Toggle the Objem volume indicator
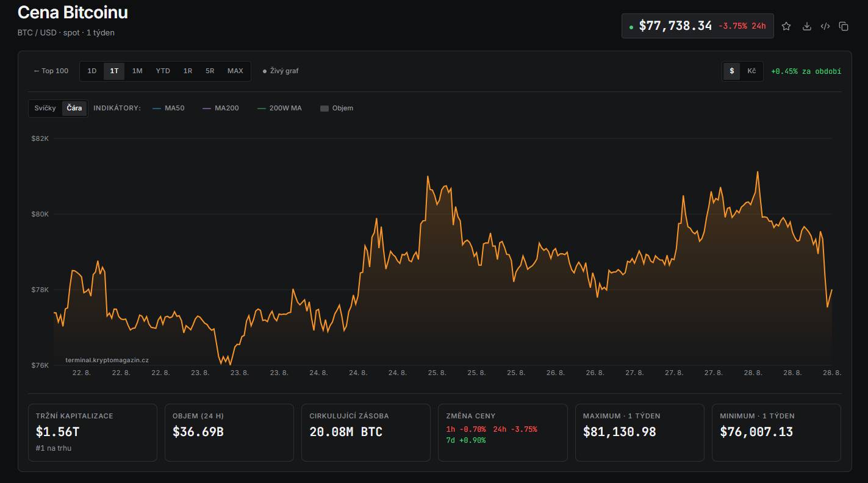This screenshot has height=483, width=868. 337,108
